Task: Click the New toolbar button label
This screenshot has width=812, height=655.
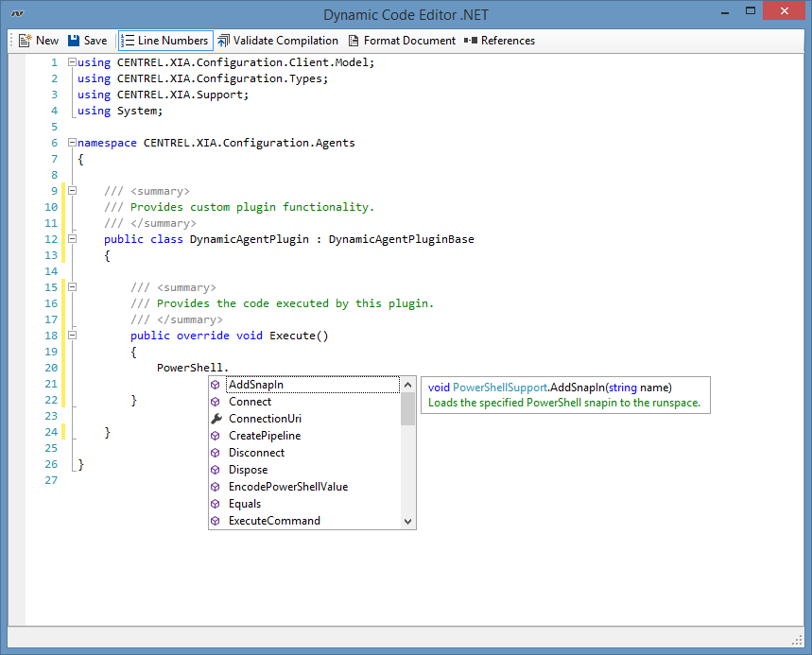Action: click(x=47, y=41)
